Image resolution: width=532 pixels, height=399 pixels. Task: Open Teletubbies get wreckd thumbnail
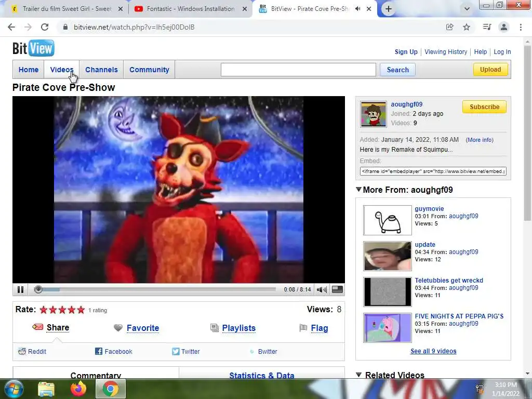click(387, 292)
